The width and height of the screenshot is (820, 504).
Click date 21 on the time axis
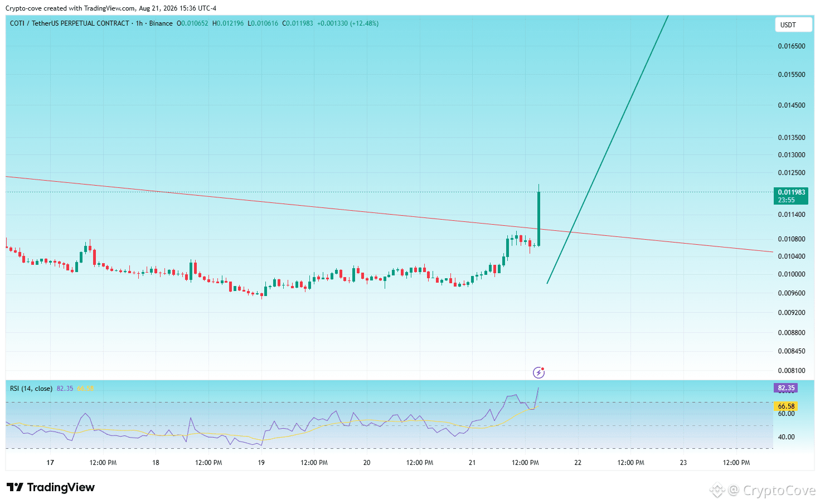(x=472, y=463)
